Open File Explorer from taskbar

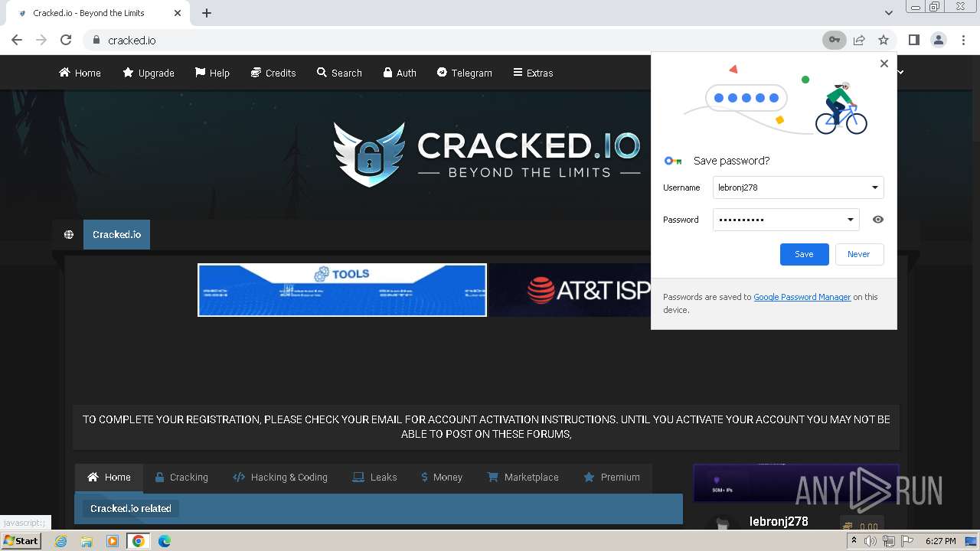pos(87,541)
